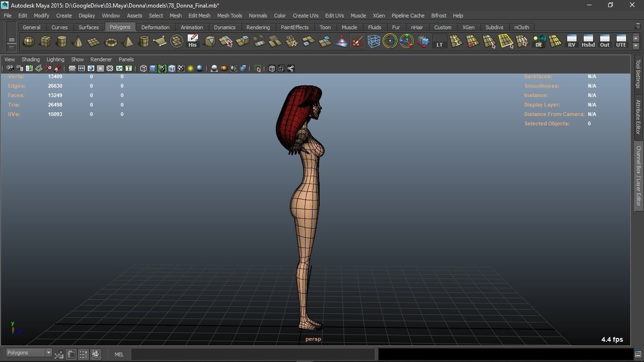The height and width of the screenshot is (362, 644).
Task: Open the Lighting dropdown in viewport menu
Action: pyautogui.click(x=55, y=59)
